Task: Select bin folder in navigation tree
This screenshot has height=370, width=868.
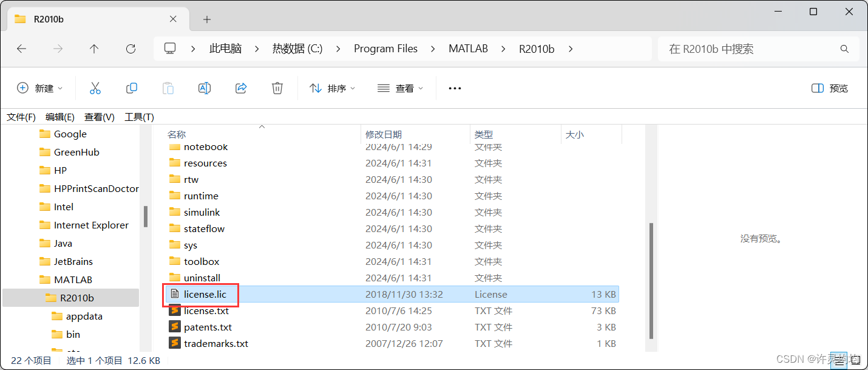Action: point(72,334)
